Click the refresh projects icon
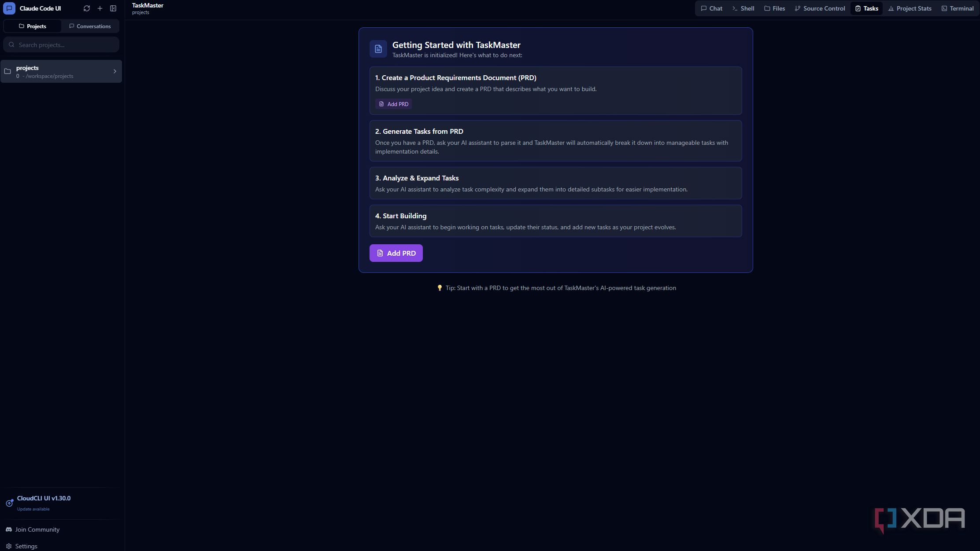 coord(87,8)
